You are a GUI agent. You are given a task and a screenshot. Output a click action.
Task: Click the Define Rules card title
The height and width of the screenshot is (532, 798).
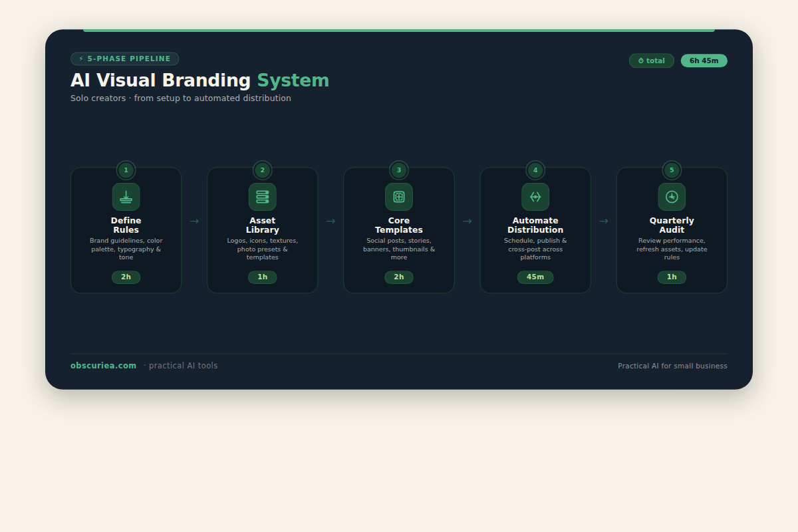pos(126,225)
